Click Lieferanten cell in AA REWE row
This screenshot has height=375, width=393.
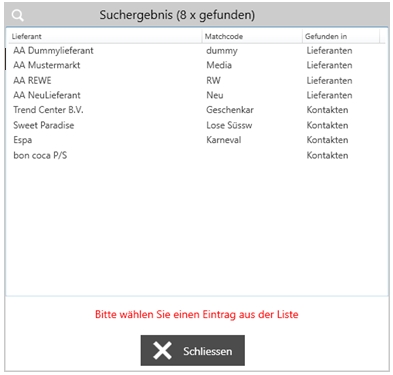(x=329, y=80)
